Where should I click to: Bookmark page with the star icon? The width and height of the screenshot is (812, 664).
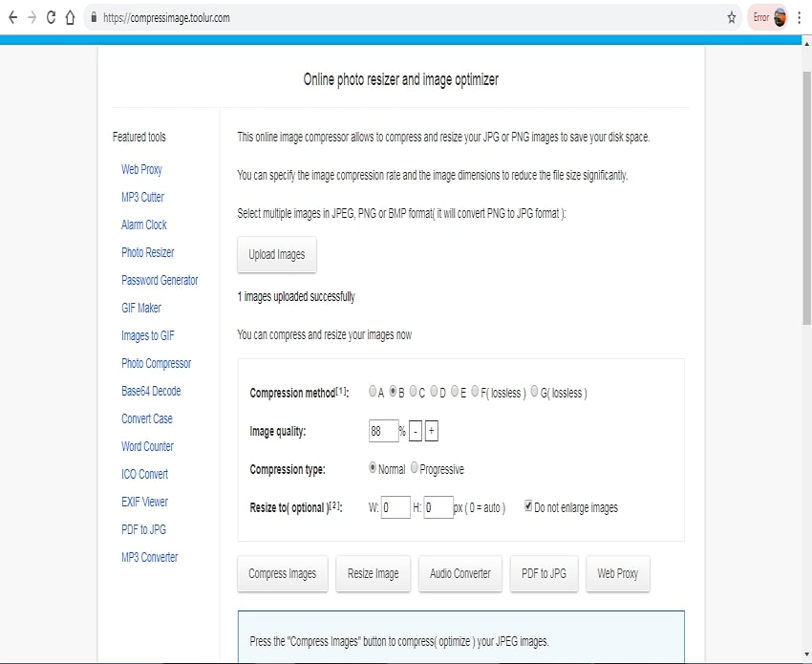coord(732,17)
